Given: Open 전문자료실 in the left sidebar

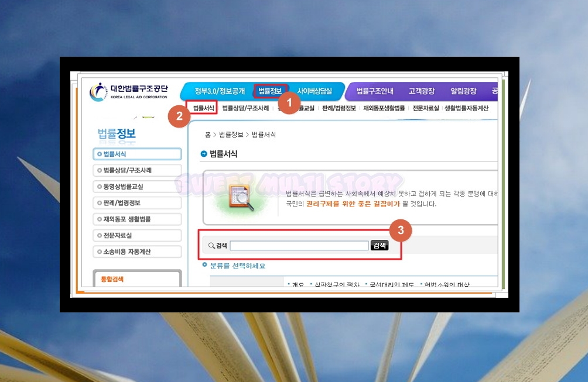Looking at the screenshot, I should click(137, 236).
